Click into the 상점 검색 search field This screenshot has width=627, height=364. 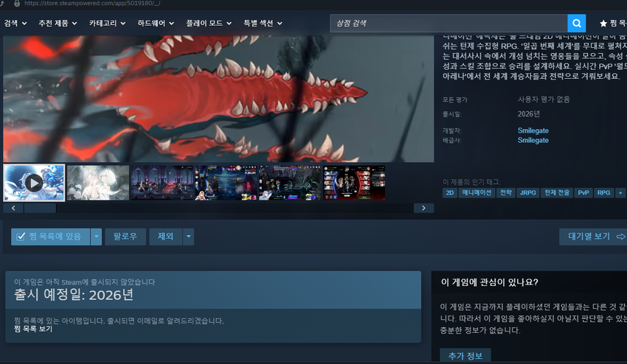448,23
